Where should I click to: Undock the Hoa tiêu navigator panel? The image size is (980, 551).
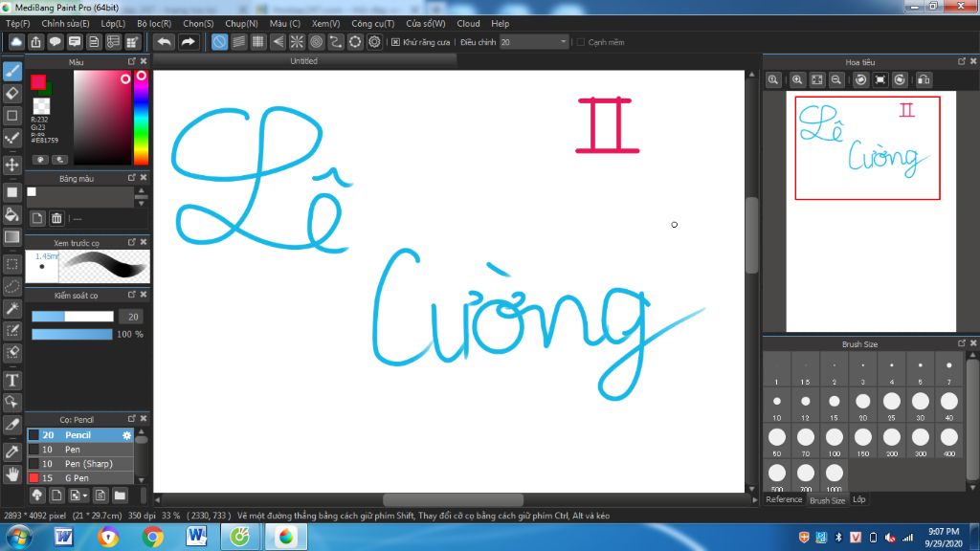click(962, 61)
